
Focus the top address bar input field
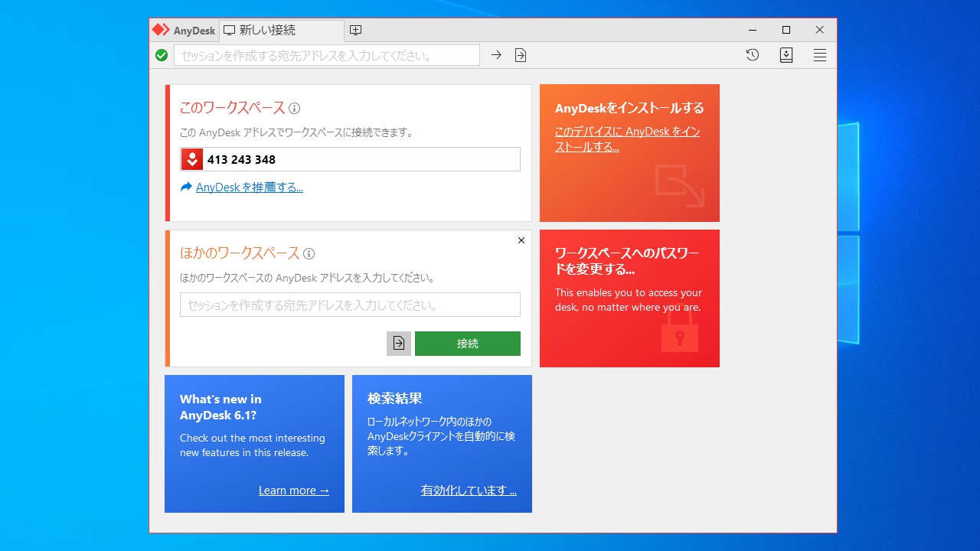[x=327, y=55]
